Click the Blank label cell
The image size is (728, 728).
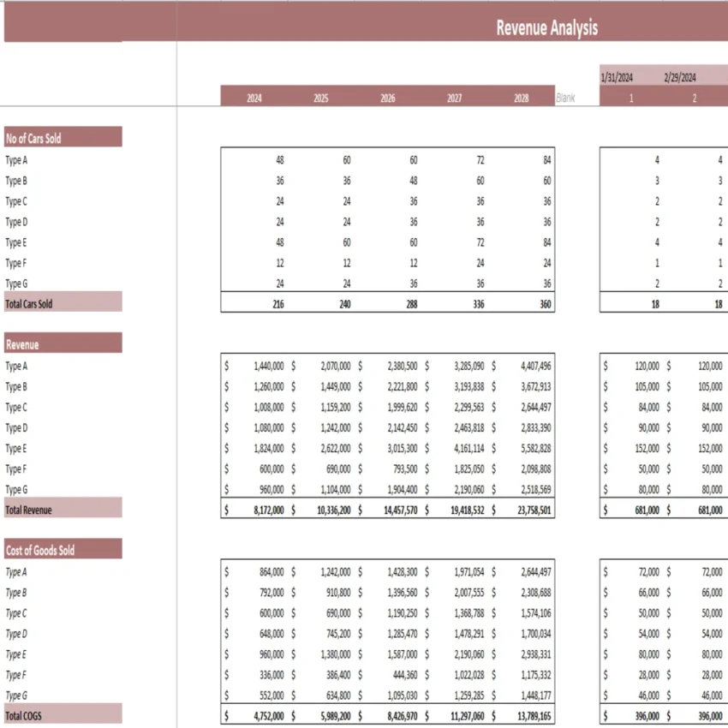[x=565, y=98]
